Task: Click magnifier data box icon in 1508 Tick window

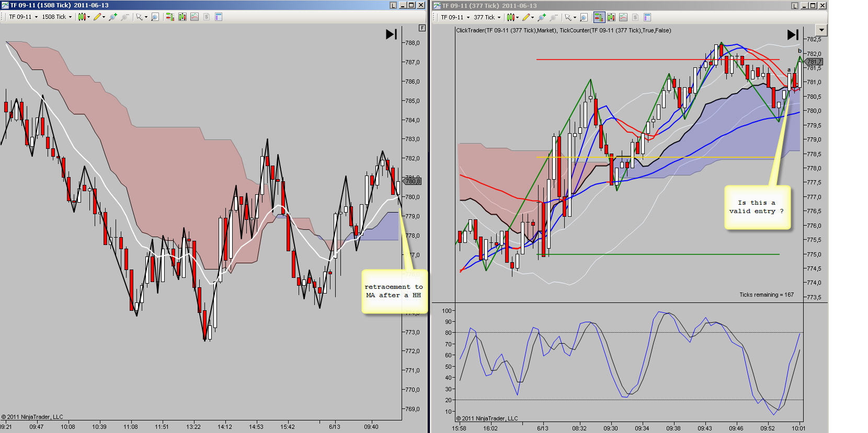Action: click(x=155, y=17)
